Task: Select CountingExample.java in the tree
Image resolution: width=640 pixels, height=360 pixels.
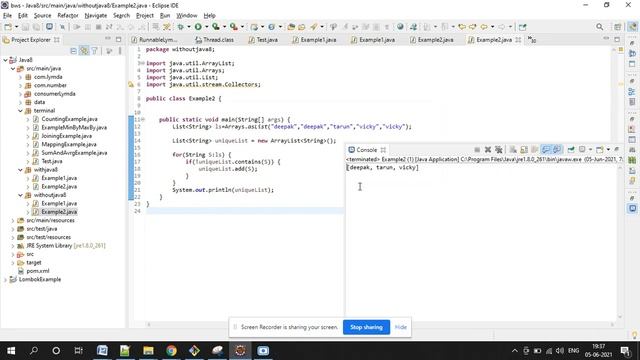Action: (69, 119)
